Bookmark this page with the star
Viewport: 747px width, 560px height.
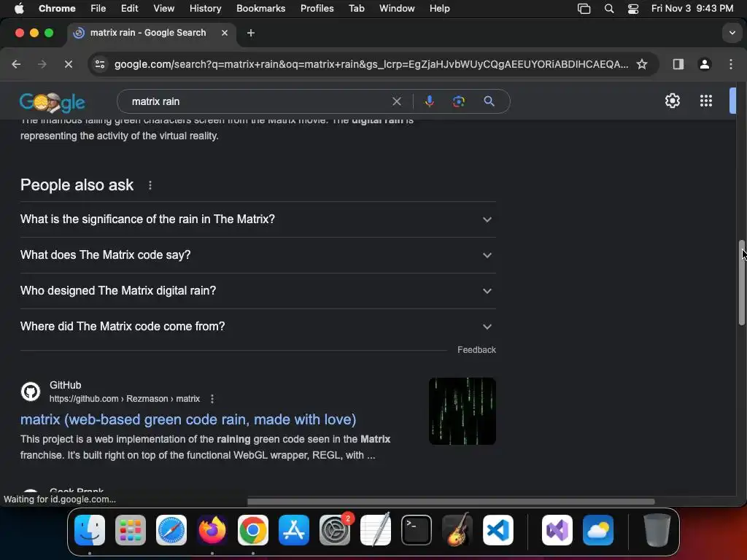tap(642, 64)
